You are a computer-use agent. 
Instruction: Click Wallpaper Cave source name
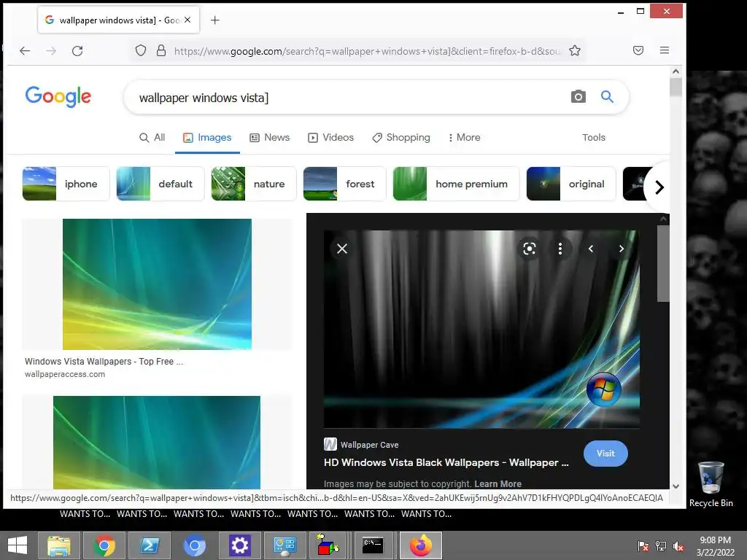click(369, 445)
